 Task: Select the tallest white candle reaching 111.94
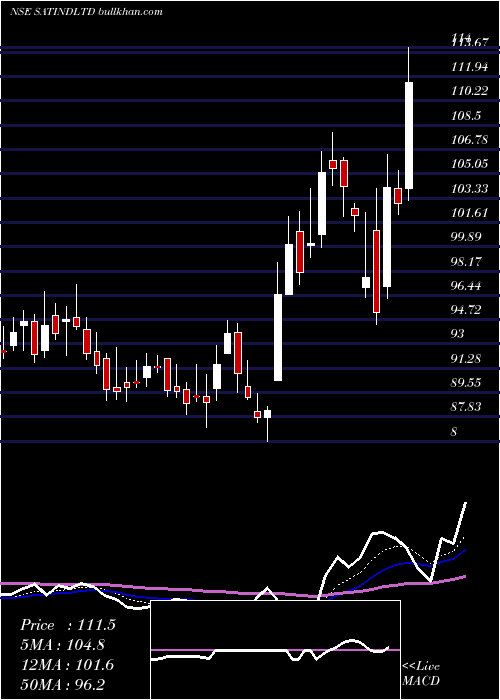pos(408,135)
